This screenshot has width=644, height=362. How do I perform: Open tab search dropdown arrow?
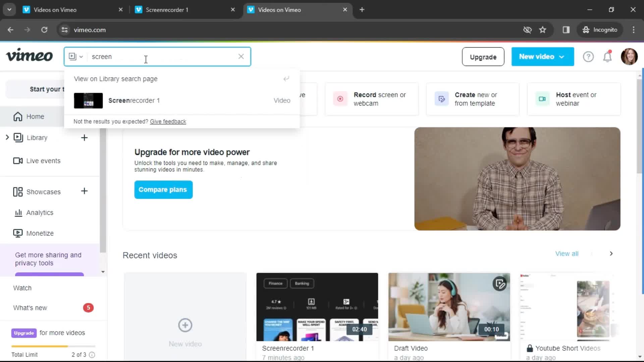coord(9,10)
